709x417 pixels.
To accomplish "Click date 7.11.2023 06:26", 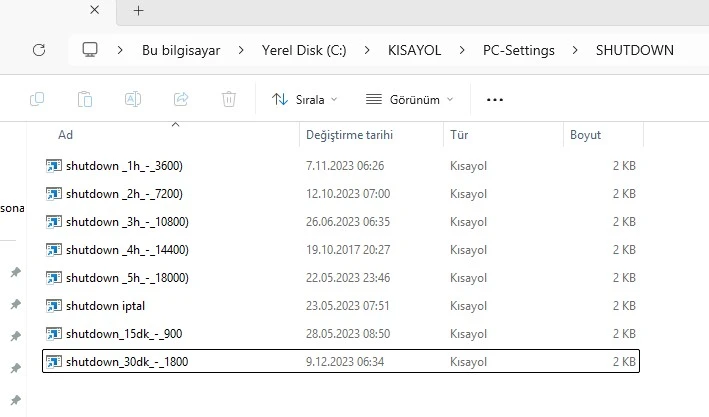I will click(x=345, y=166).
